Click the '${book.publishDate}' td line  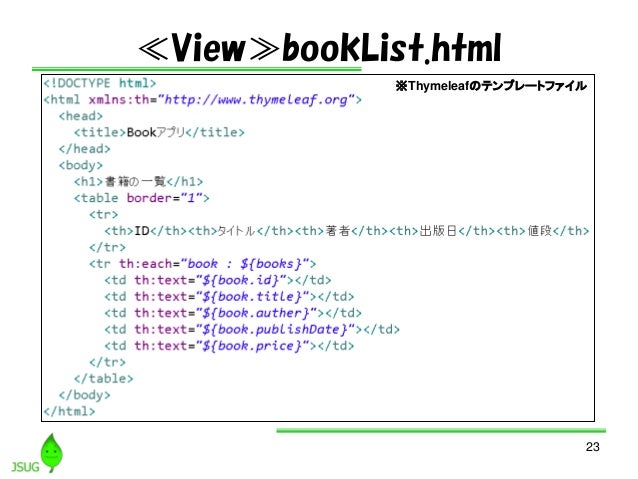(x=252, y=329)
